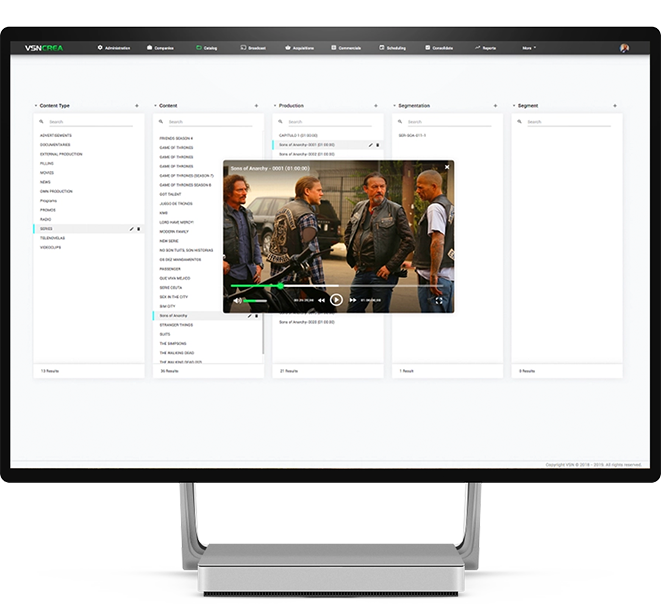Screen dimensions: 661x604
Task: Collapse the Content Type column
Action: (36, 106)
